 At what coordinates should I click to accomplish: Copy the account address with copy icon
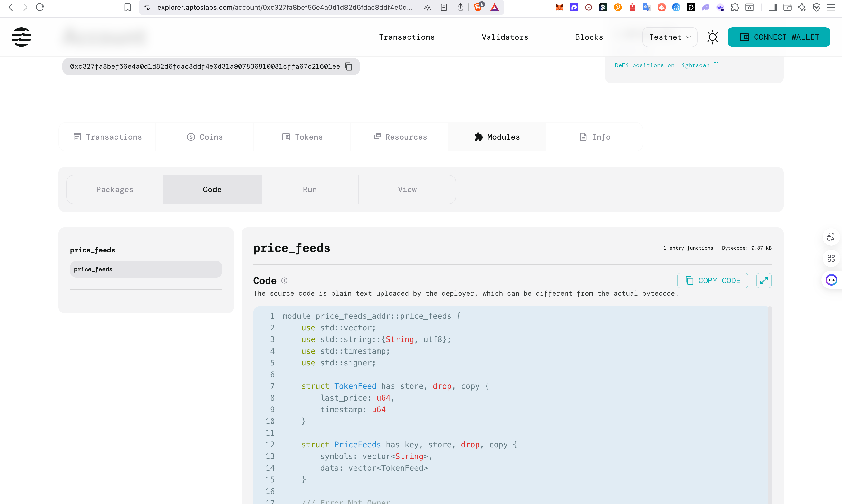coord(349,66)
